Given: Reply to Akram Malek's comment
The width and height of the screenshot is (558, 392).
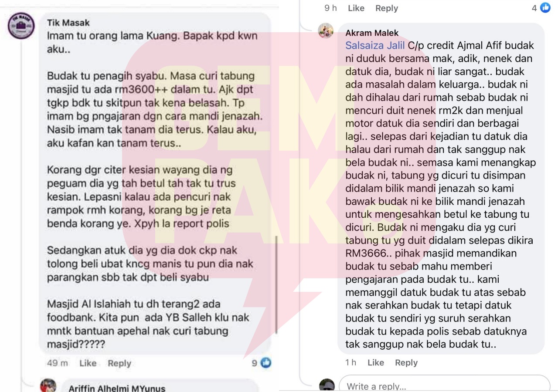Looking at the screenshot, I should pos(406,362).
